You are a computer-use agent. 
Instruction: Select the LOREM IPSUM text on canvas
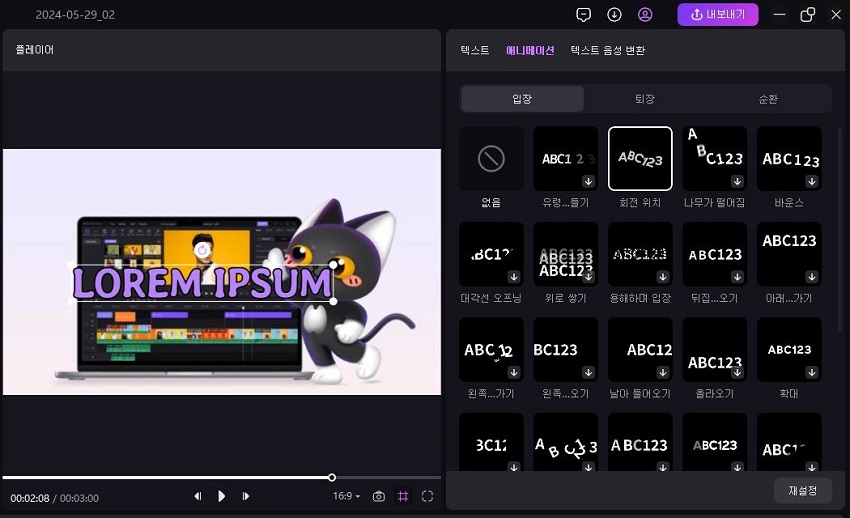(x=202, y=283)
